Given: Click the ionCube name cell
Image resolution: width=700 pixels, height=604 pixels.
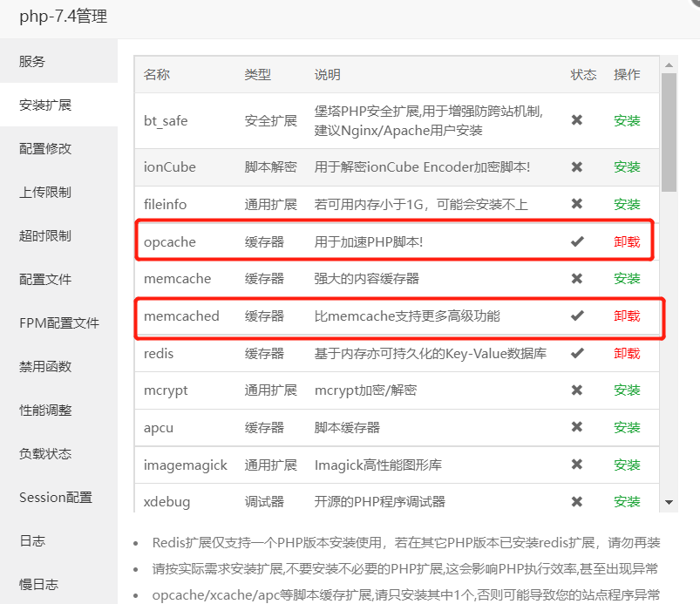Looking at the screenshot, I should [170, 167].
